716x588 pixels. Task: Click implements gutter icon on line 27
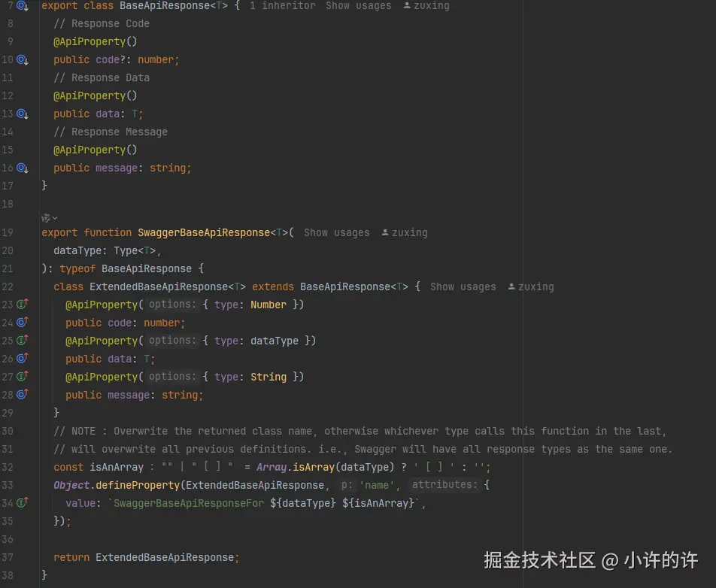point(23,377)
